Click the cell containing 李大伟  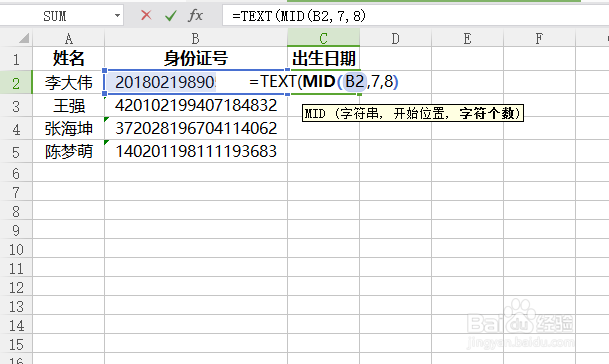69,82
